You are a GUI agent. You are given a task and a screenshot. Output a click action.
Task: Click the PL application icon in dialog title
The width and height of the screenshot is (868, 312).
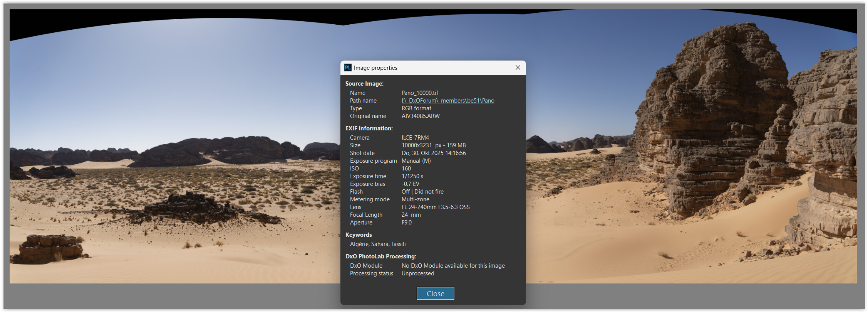(347, 68)
